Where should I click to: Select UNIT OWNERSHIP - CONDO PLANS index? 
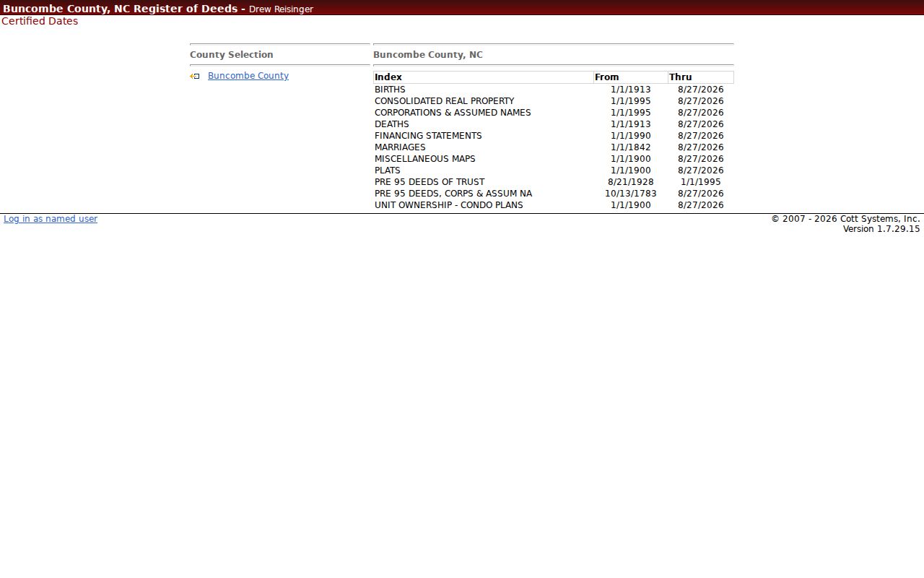click(554, 205)
